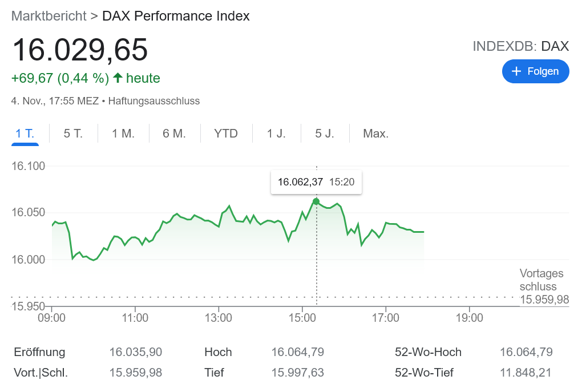Image resolution: width=582 pixels, height=392 pixels.
Task: Click the Eröffnung value 16.035,90
Action: click(136, 352)
